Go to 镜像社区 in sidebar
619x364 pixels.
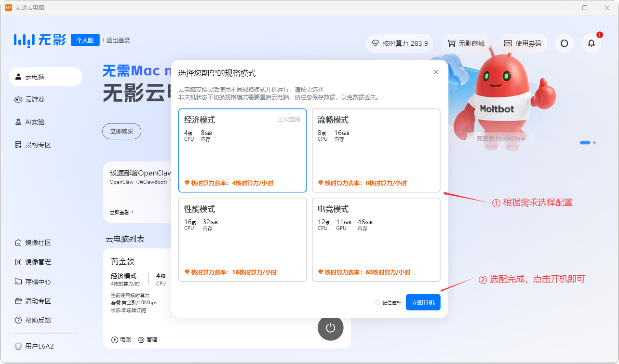click(x=38, y=243)
